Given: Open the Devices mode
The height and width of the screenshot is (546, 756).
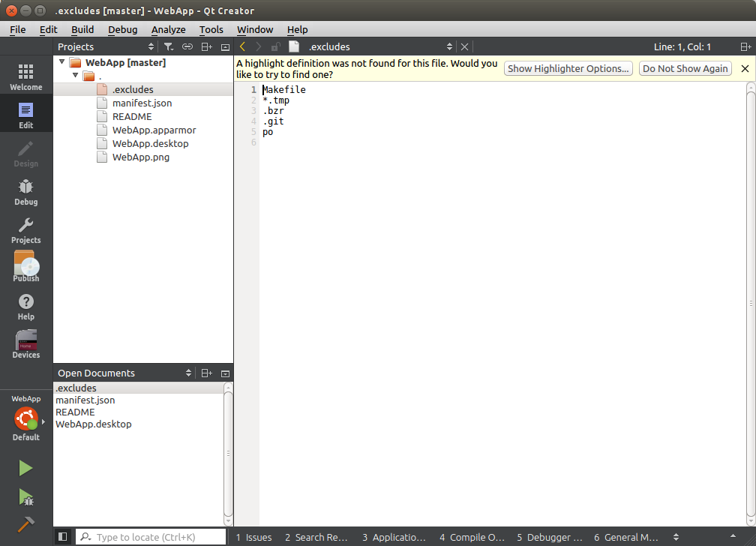Looking at the screenshot, I should pos(26,344).
